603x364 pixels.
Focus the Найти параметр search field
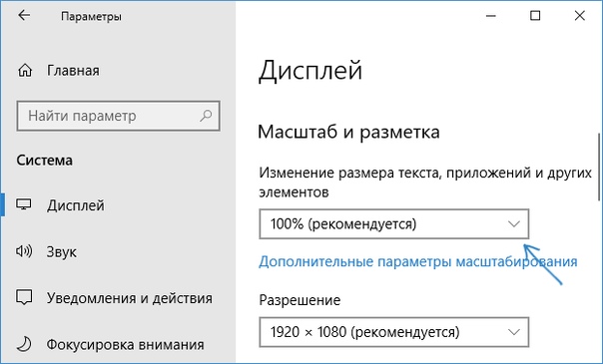pos(119,116)
